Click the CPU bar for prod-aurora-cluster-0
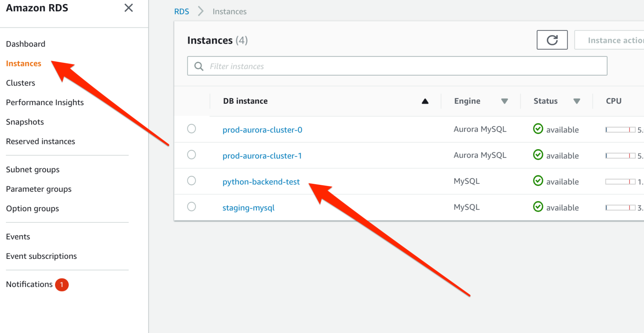The height and width of the screenshot is (333, 644). [x=620, y=130]
